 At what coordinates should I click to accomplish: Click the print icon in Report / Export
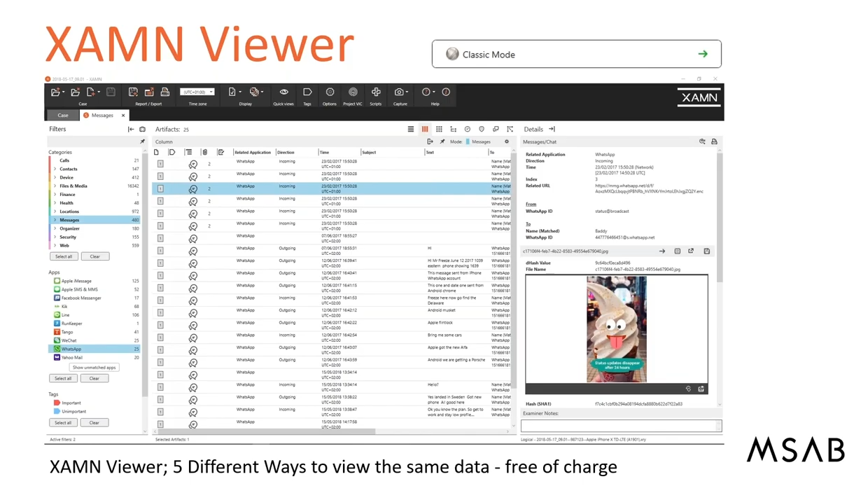pyautogui.click(x=165, y=92)
